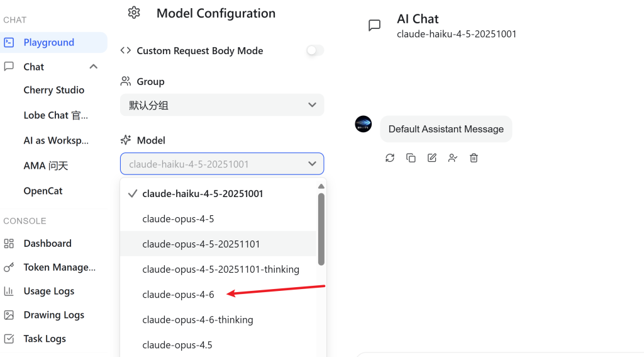Click the Token Management key icon
The height and width of the screenshot is (357, 644).
[x=9, y=268]
